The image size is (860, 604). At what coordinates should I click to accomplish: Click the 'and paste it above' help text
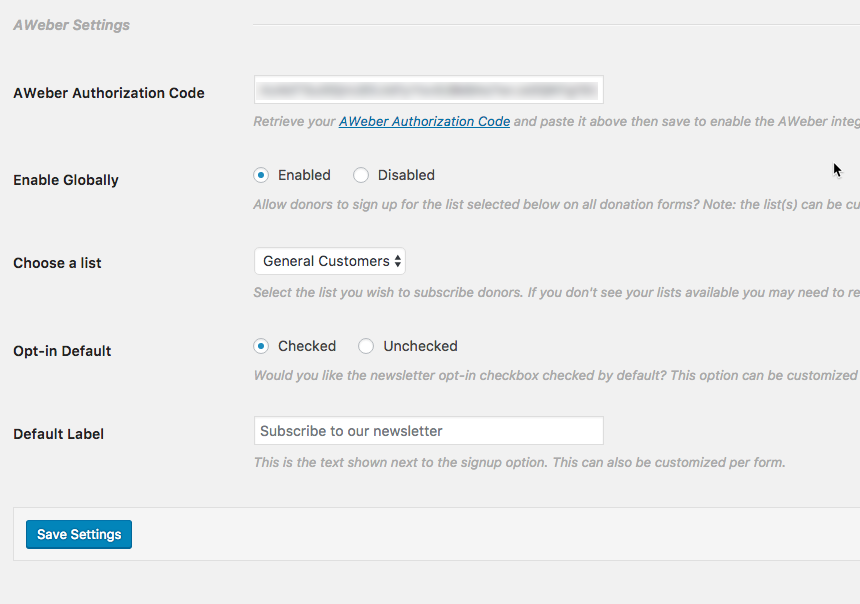[670, 121]
